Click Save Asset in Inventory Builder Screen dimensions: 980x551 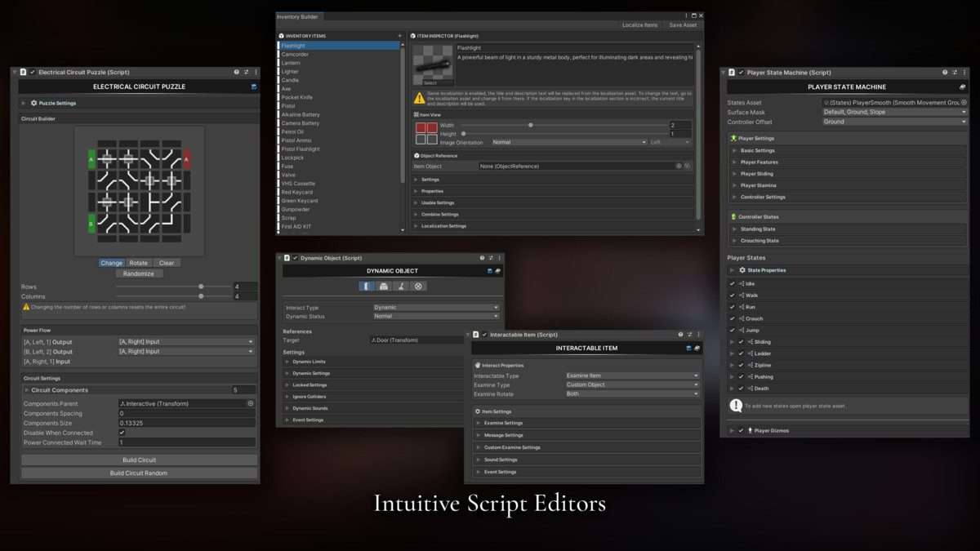click(683, 25)
